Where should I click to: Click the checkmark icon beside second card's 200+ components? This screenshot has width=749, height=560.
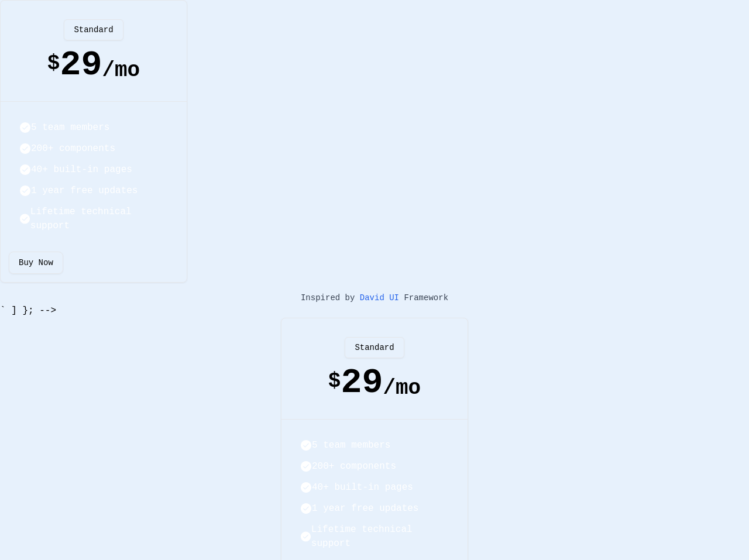click(x=306, y=466)
